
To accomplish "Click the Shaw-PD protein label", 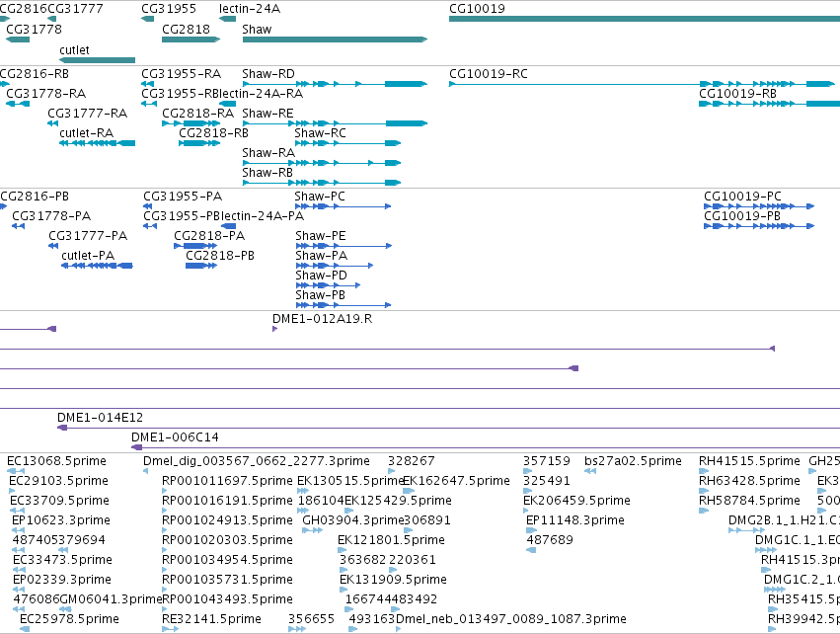I will tap(321, 276).
